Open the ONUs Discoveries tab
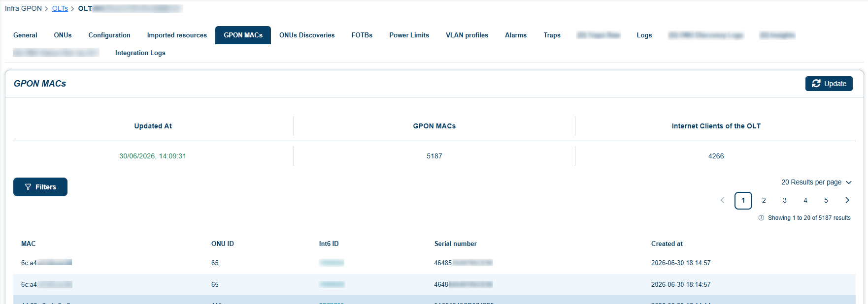The height and width of the screenshot is (304, 868). [307, 35]
